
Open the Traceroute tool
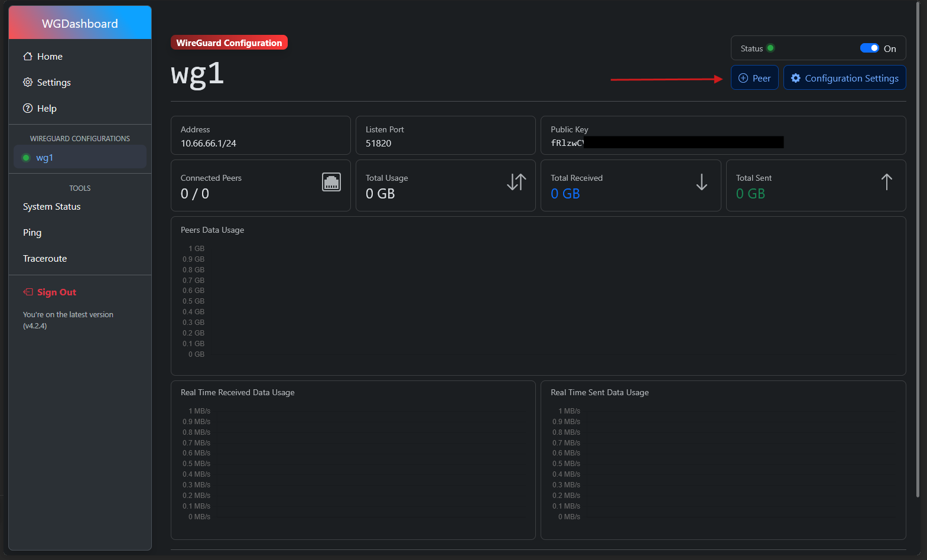click(45, 259)
